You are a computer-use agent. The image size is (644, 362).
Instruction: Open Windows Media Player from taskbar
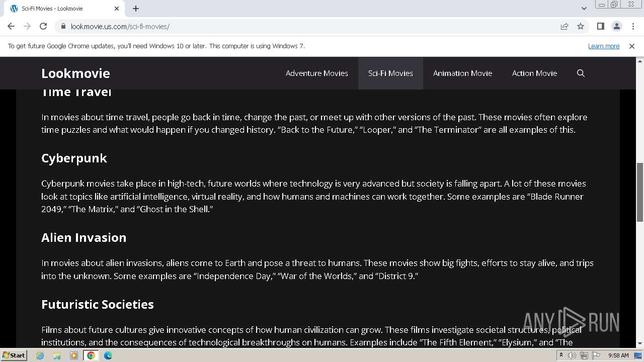click(x=74, y=355)
